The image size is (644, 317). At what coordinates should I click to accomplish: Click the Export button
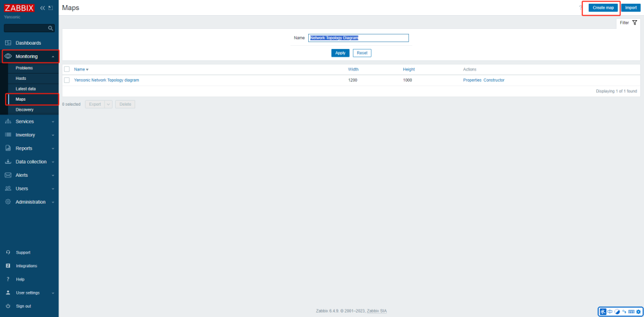pyautogui.click(x=95, y=104)
